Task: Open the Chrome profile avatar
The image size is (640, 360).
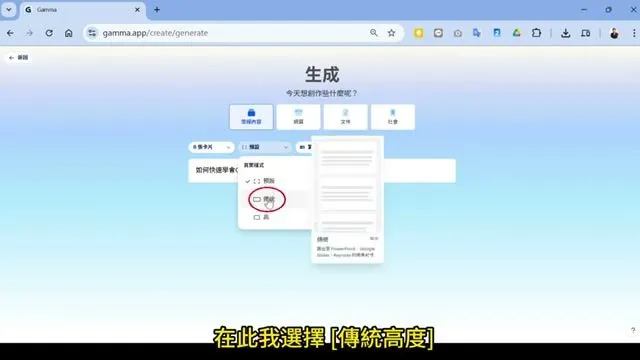Action: tap(614, 33)
